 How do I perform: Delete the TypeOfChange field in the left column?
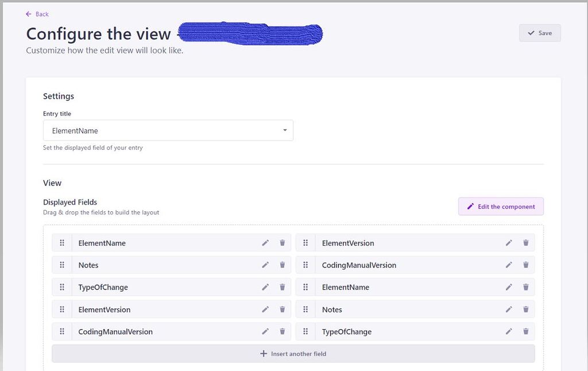[282, 287]
